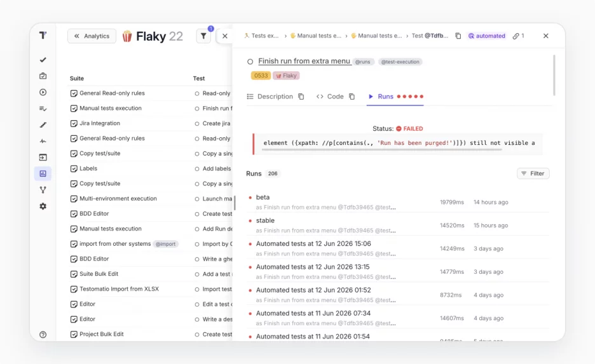595x364 pixels.
Task: Open the pulse activity icon in sidebar
Action: 43,141
